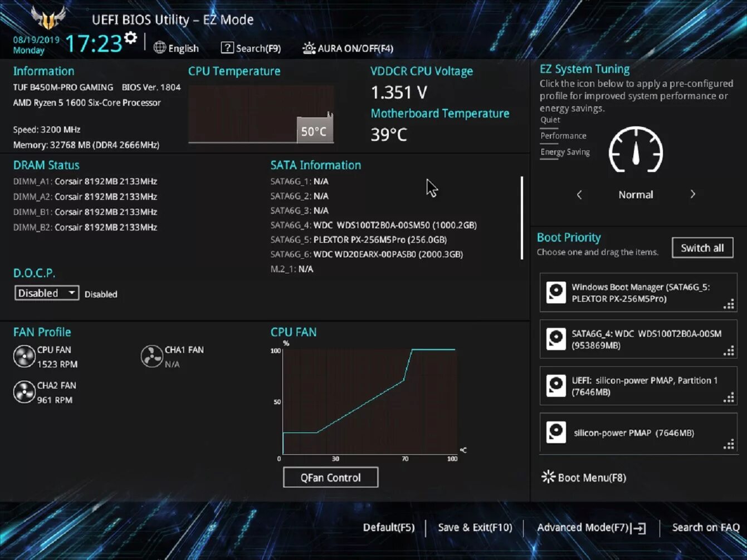
Task: Grab the drag handle of SATA6G_4 WDC boot entry
Action: coord(729,351)
